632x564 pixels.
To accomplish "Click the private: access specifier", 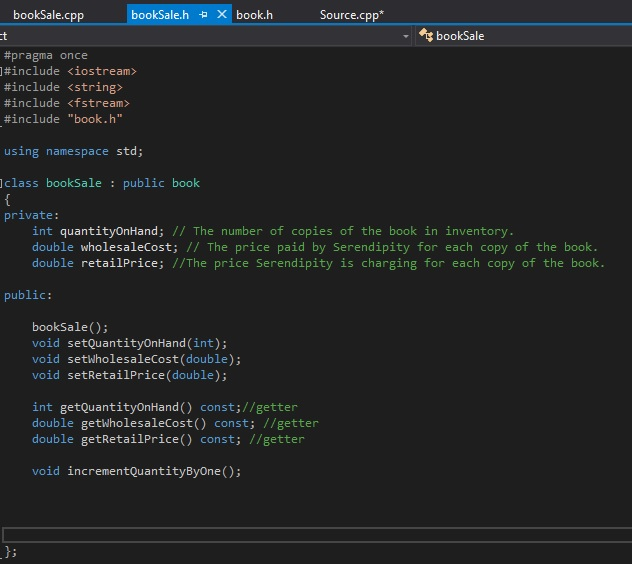I will [x=31, y=215].
